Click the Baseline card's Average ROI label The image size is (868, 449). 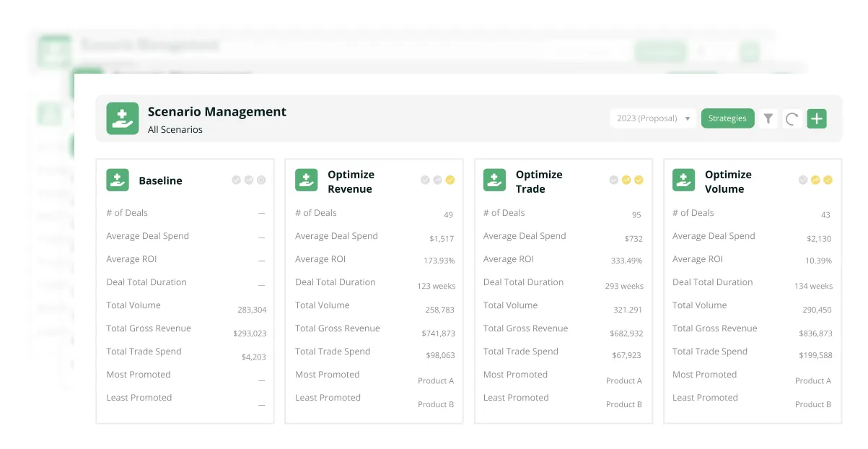tap(131, 259)
